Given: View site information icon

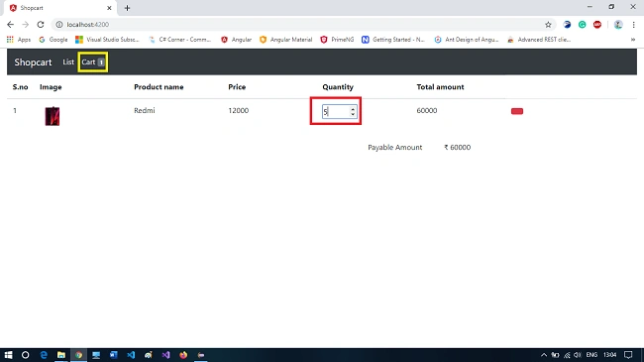Looking at the screenshot, I should pos(59,25).
